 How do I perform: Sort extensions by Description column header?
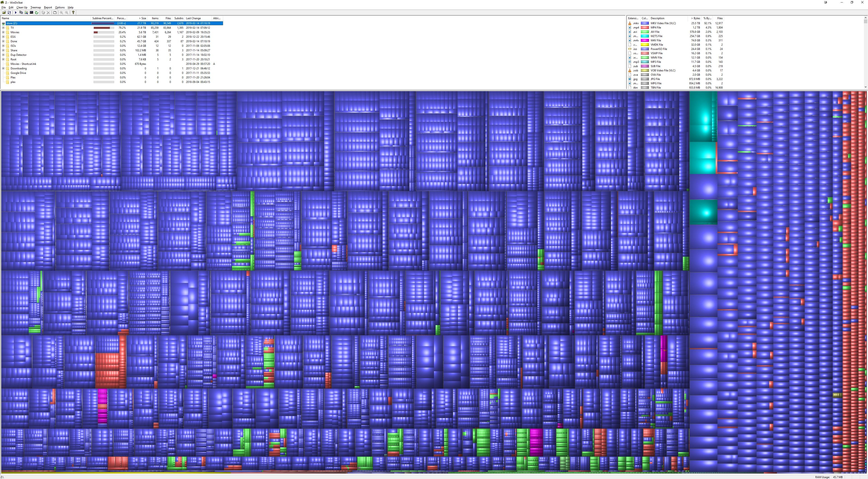pos(657,18)
